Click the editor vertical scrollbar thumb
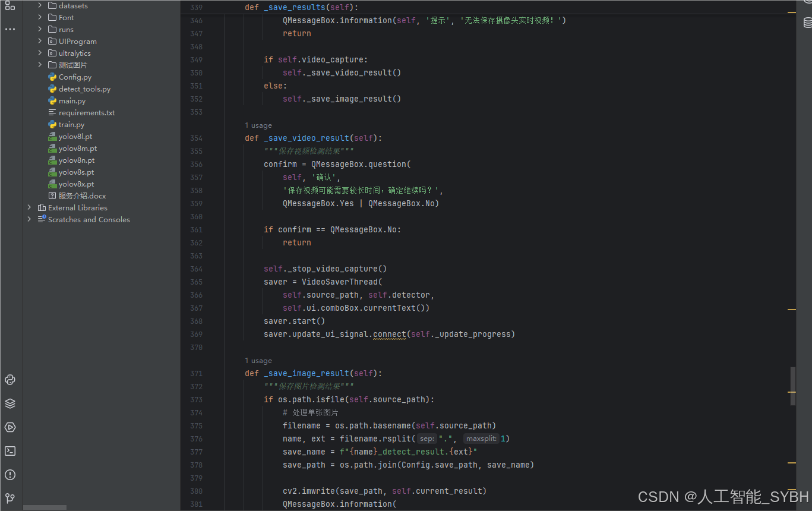812x511 pixels. 792,386
